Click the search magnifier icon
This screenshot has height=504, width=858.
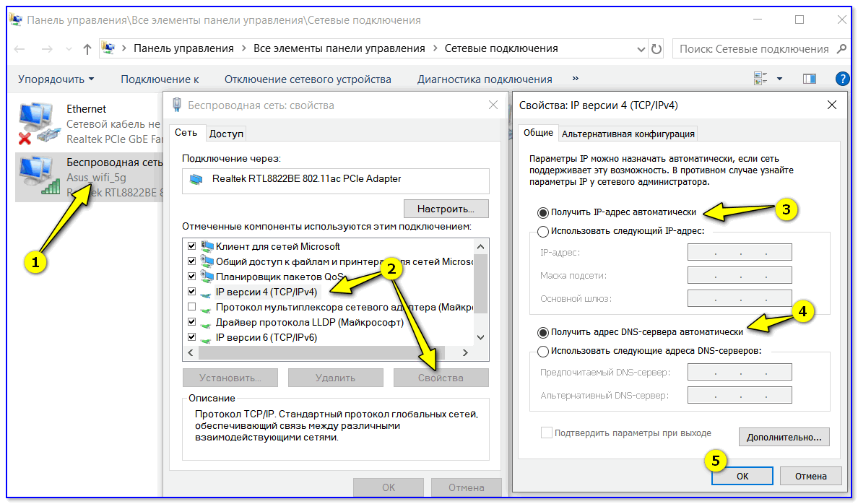click(841, 48)
